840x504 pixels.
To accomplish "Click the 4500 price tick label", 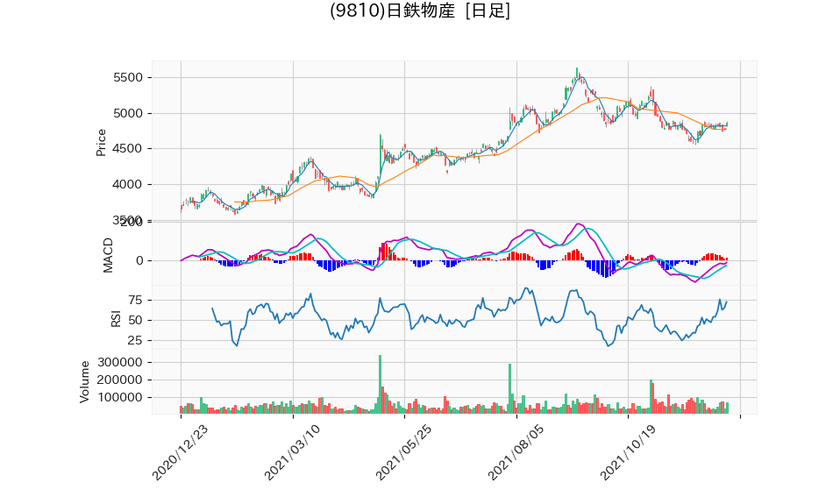I will pos(128,149).
